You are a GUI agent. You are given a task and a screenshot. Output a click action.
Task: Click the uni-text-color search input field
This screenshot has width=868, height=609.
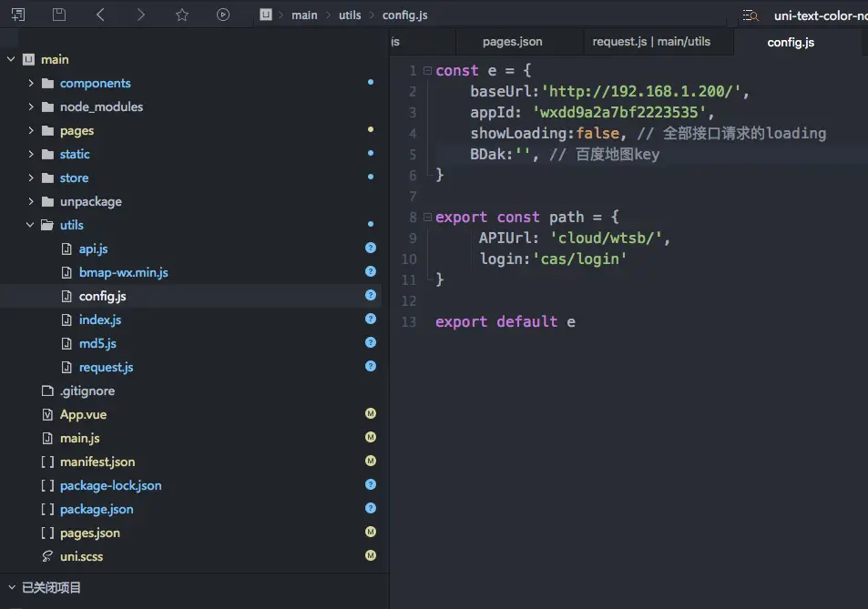pyautogui.click(x=820, y=15)
